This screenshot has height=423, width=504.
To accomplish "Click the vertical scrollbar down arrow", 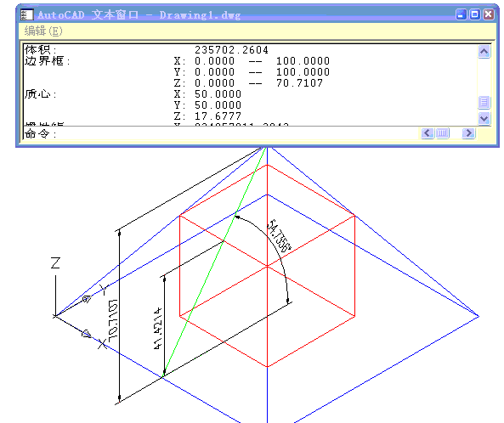I will (x=484, y=118).
